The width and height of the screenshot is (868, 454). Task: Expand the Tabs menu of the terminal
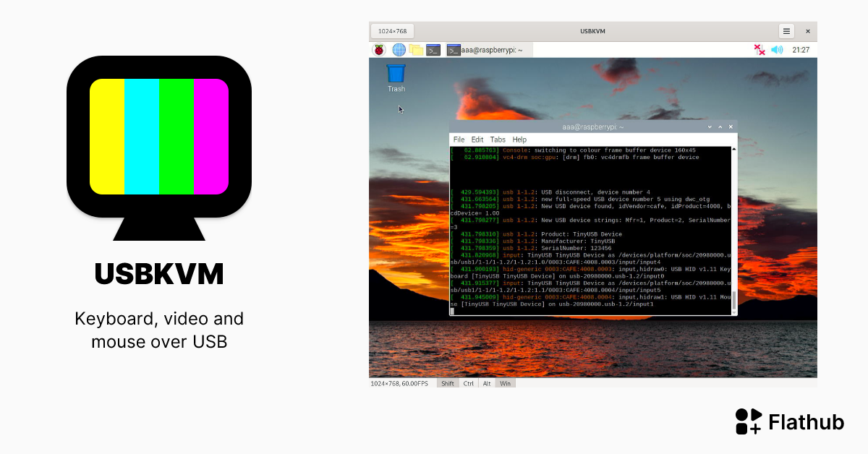pyautogui.click(x=498, y=139)
